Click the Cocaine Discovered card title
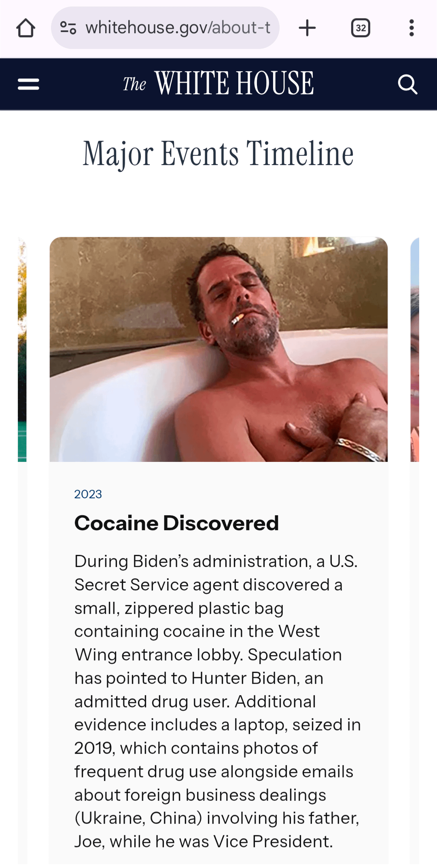The height and width of the screenshot is (868, 437). pyautogui.click(x=176, y=523)
